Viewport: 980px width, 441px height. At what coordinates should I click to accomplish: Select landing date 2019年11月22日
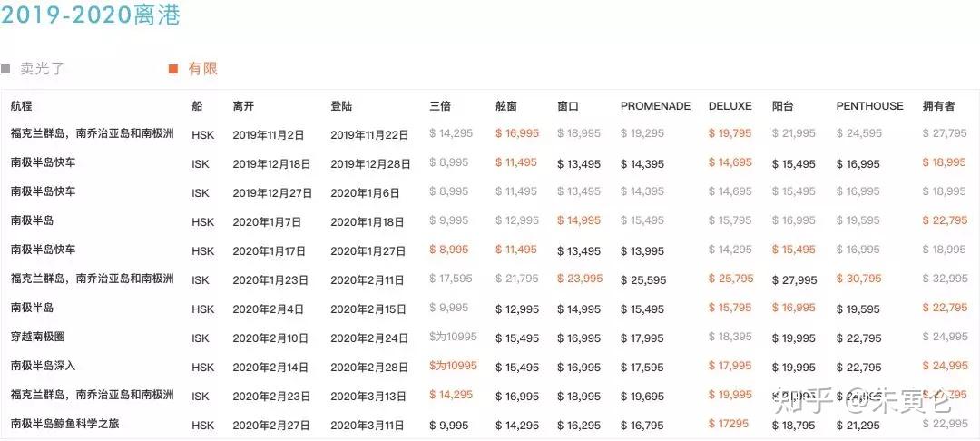coord(369,134)
